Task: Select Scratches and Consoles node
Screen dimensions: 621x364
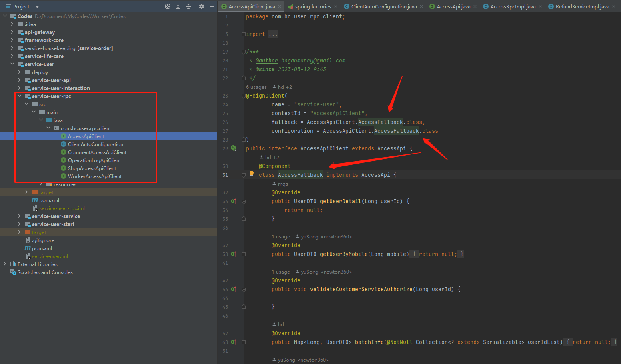Action: pos(45,272)
